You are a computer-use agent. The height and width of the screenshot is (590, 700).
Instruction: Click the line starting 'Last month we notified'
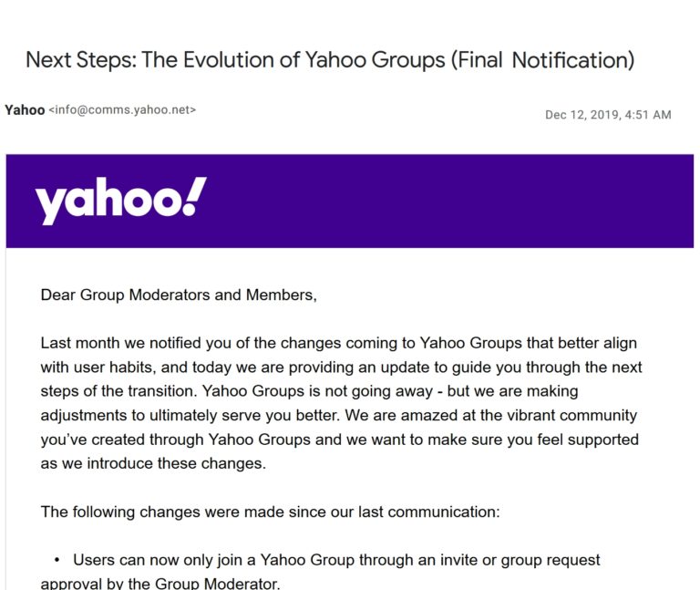[x=339, y=343]
